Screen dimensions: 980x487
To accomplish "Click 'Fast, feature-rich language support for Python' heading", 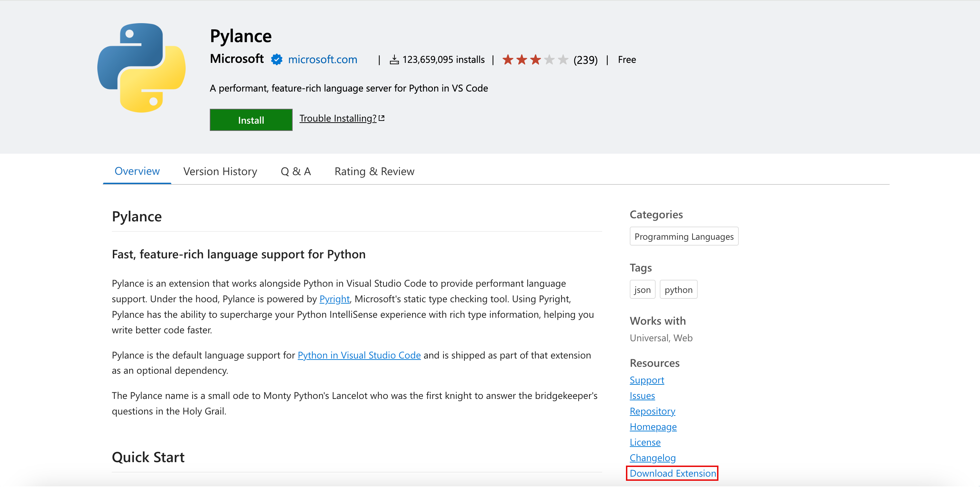I will click(238, 255).
